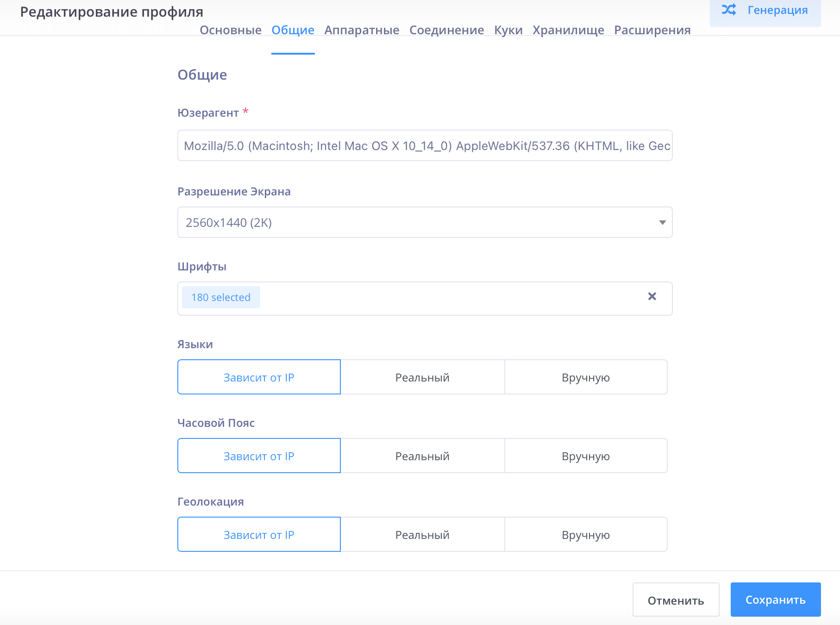The width and height of the screenshot is (840, 625).
Task: Select Реальный mode for Языки
Action: (x=422, y=377)
